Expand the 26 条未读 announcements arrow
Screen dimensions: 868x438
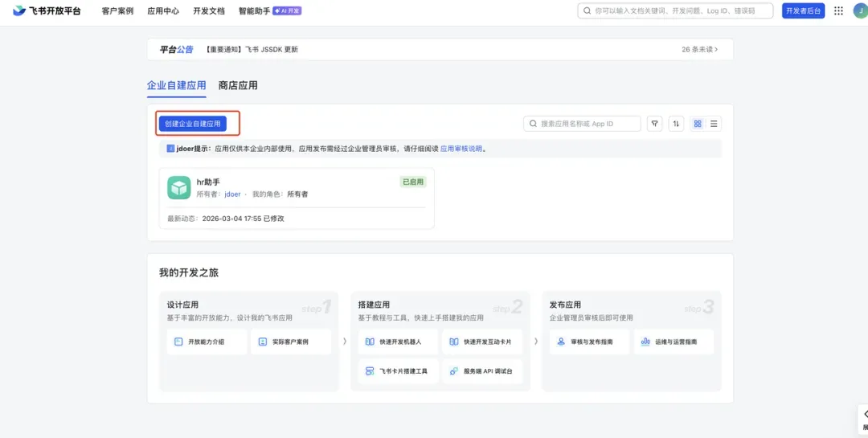tap(700, 49)
